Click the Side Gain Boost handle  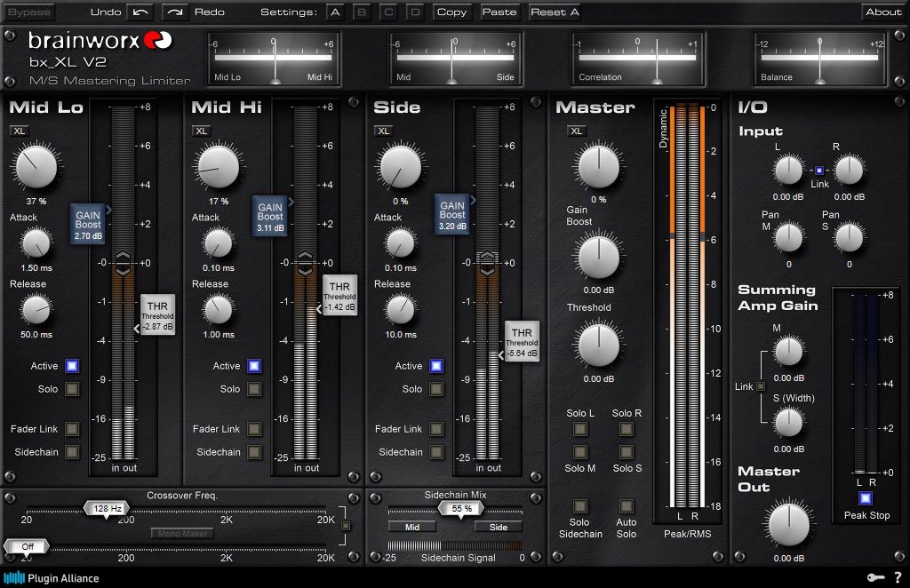(452, 214)
